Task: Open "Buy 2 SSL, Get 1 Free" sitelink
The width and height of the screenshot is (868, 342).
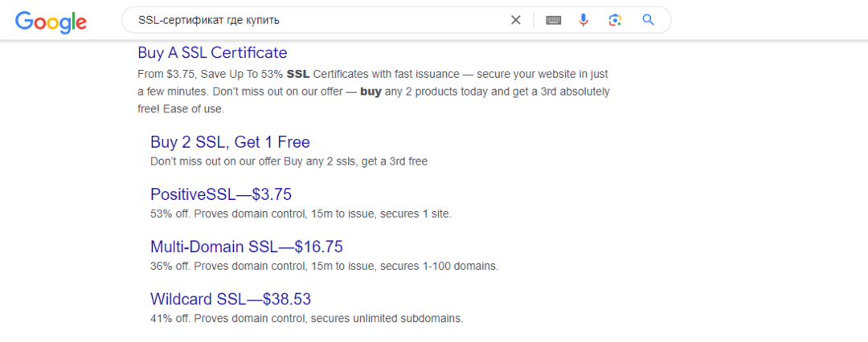Action: (x=230, y=142)
